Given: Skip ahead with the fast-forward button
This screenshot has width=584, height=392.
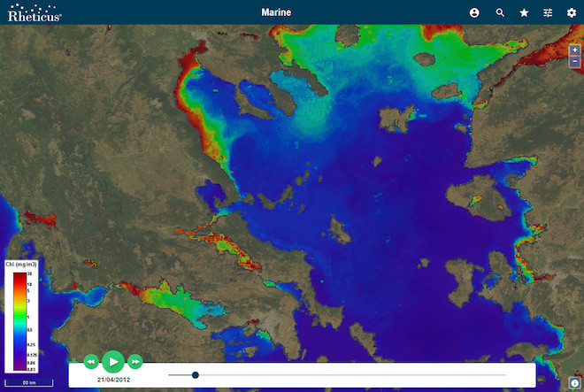Looking at the screenshot, I should click(x=135, y=361).
